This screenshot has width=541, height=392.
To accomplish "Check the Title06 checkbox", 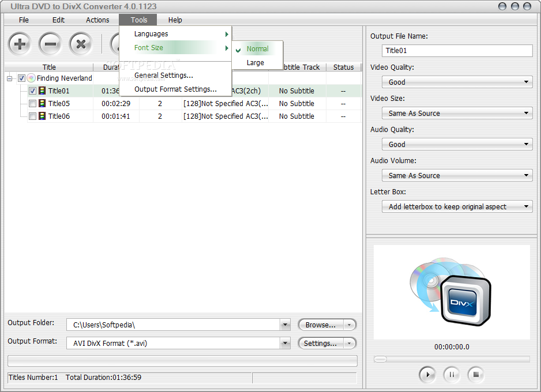I will coord(32,116).
